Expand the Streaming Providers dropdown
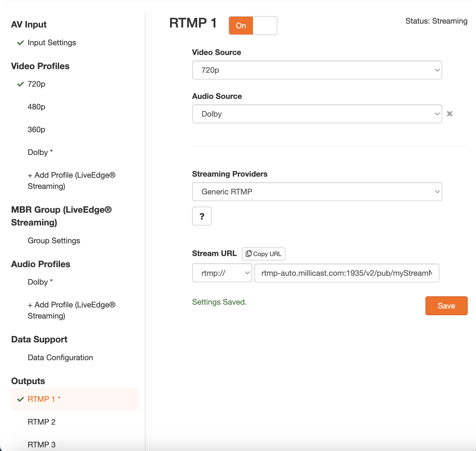This screenshot has width=476, height=451. [317, 192]
